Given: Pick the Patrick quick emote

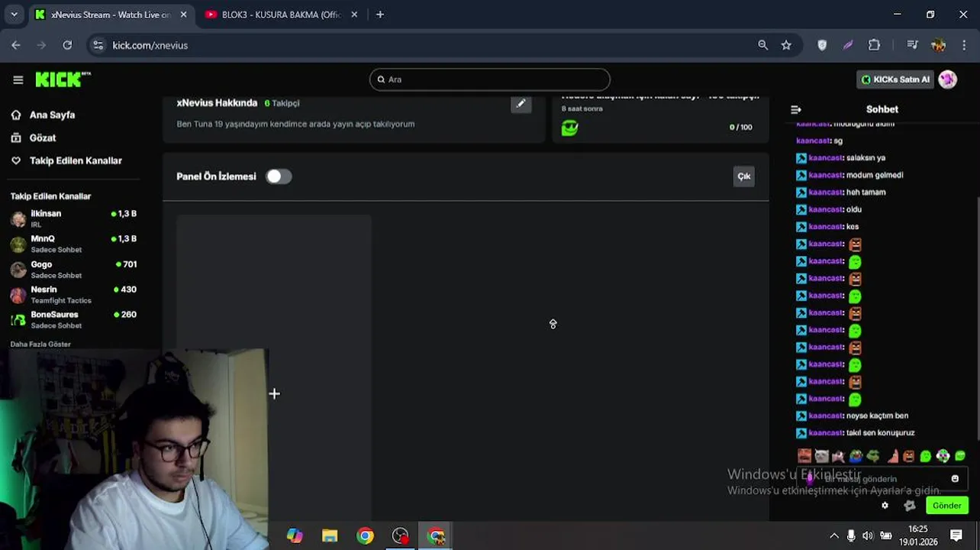Looking at the screenshot, I should (x=891, y=456).
